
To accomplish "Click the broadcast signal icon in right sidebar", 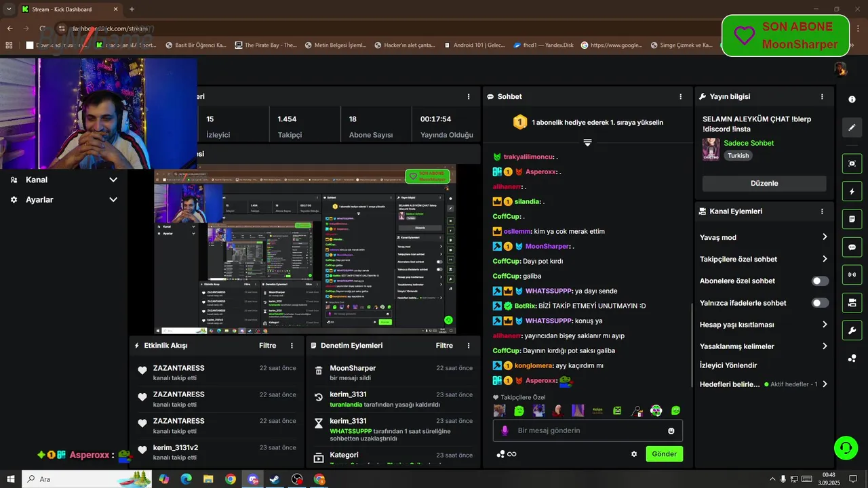I will click(852, 274).
